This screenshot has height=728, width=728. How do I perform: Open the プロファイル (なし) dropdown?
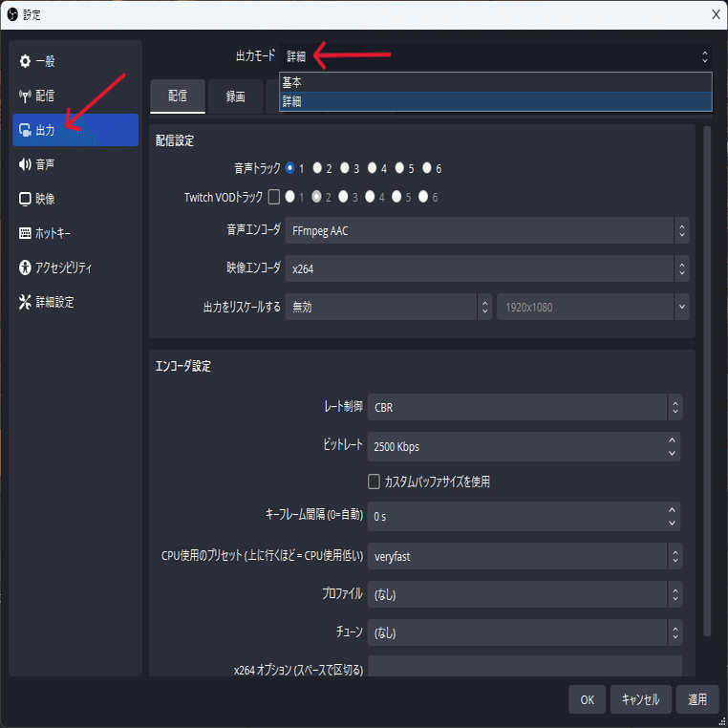(x=525, y=594)
